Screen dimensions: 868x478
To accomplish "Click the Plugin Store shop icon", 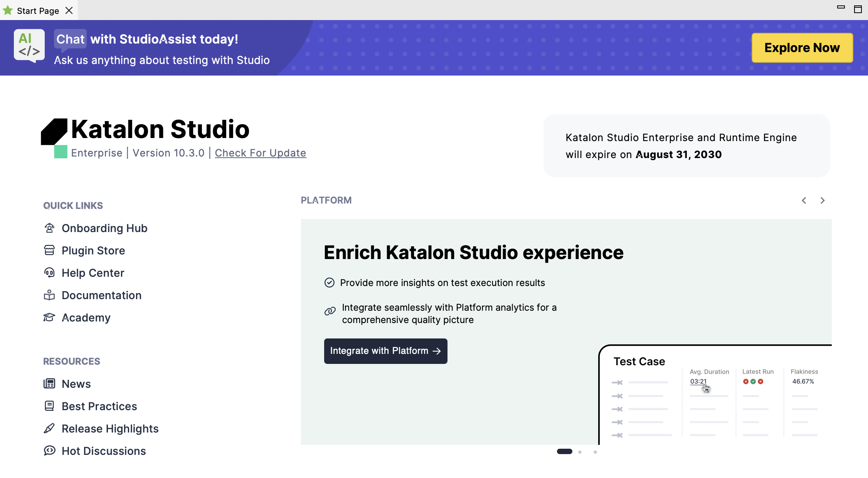I will [x=49, y=251].
